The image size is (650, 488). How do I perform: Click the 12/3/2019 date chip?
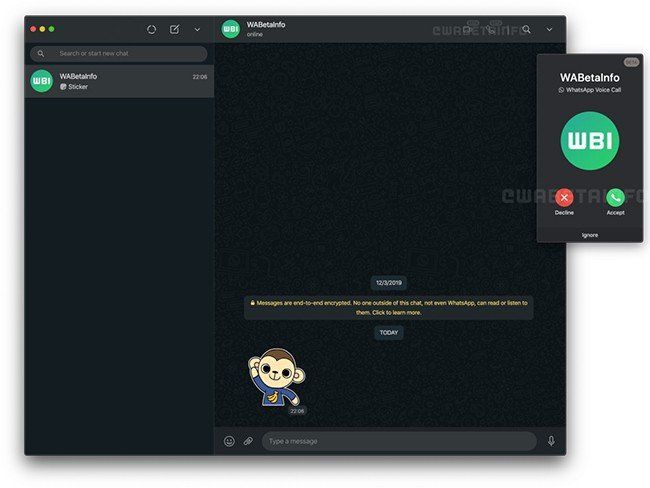pos(389,283)
